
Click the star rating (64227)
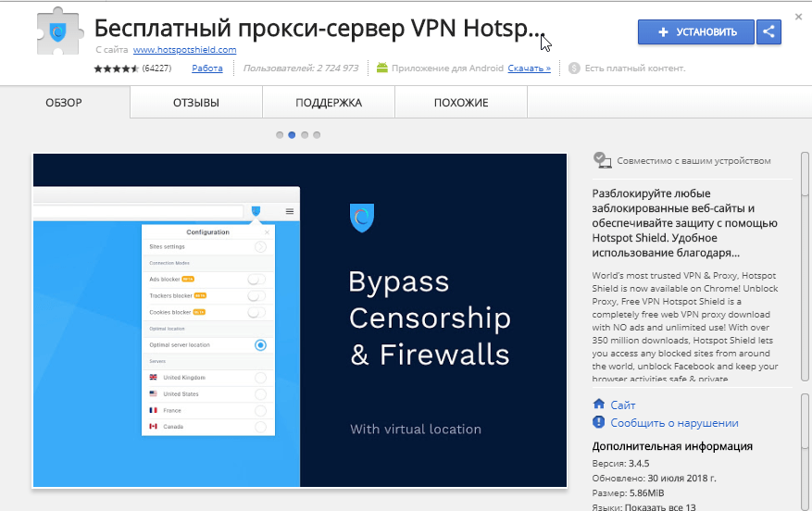coord(132,69)
